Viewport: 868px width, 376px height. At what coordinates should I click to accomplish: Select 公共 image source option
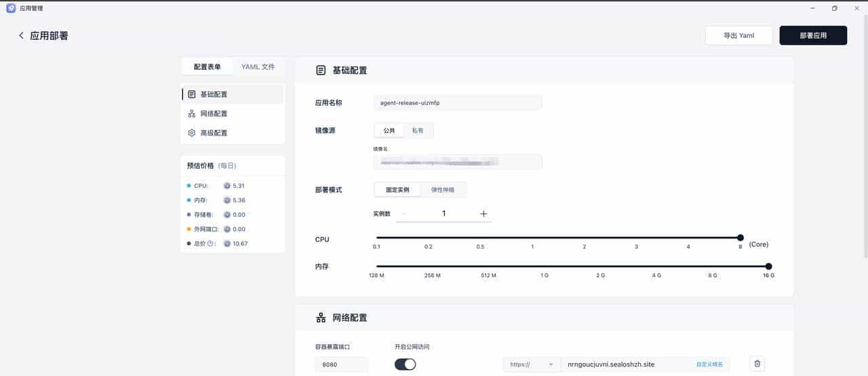pos(389,130)
